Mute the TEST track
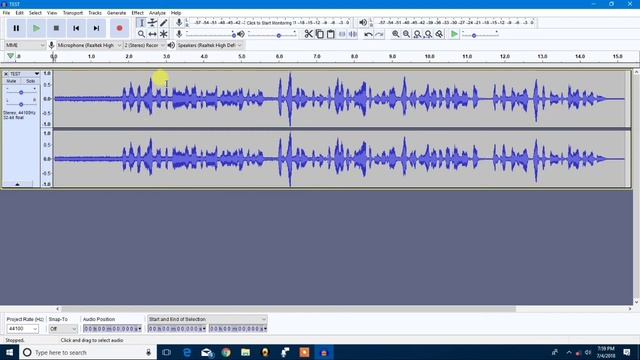Screen dimensions: 640x360 point(11,81)
